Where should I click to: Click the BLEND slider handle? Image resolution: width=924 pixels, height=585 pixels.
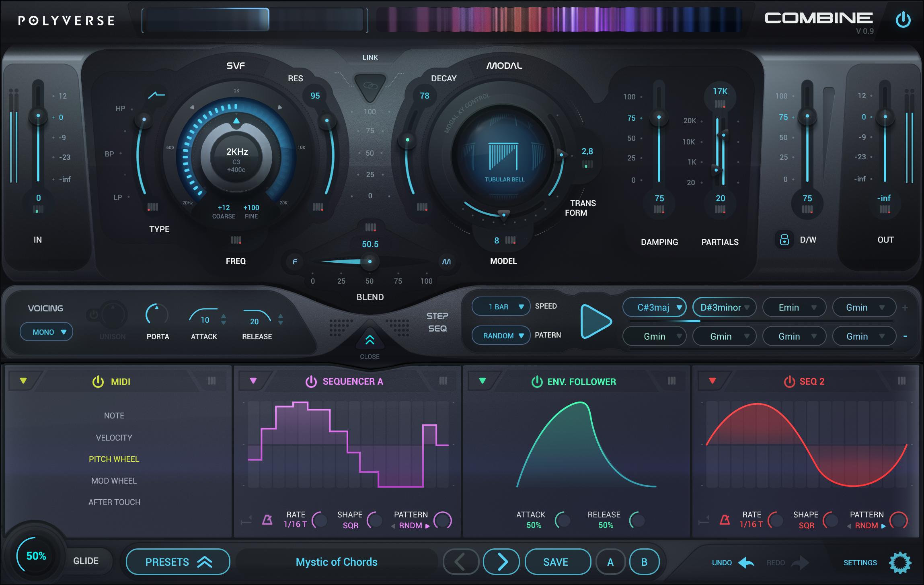click(370, 262)
